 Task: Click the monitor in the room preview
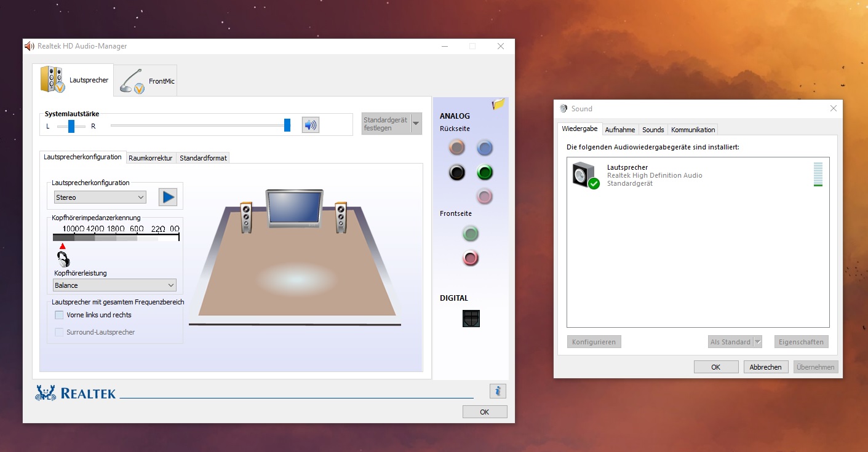pos(294,209)
